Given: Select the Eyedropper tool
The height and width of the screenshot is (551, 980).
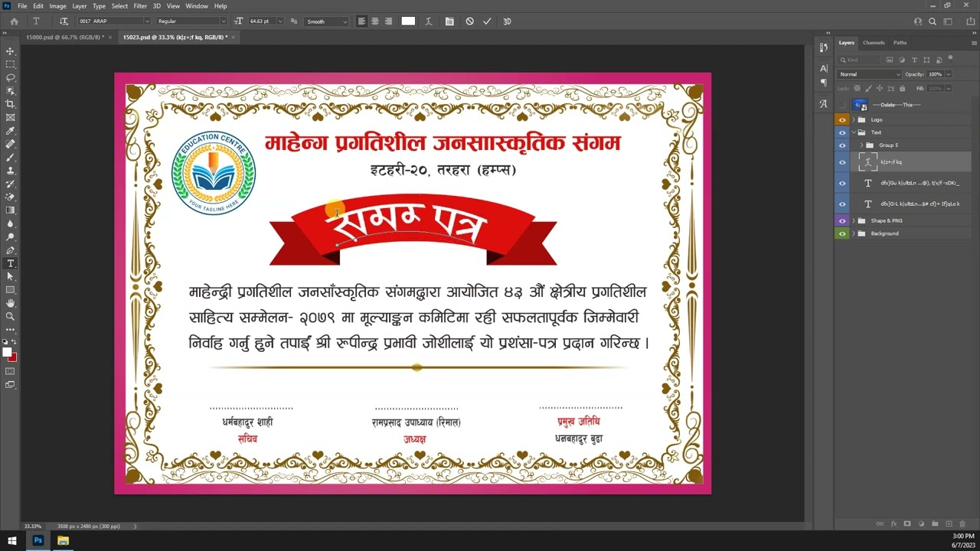Looking at the screenshot, I should (x=10, y=131).
